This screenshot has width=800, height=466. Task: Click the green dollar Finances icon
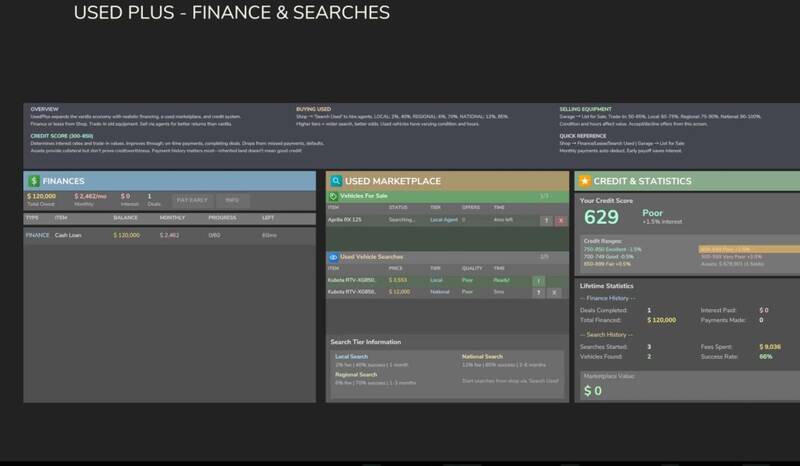click(34, 181)
